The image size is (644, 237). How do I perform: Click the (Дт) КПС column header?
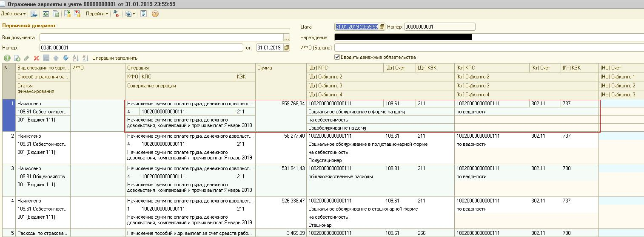[345, 68]
